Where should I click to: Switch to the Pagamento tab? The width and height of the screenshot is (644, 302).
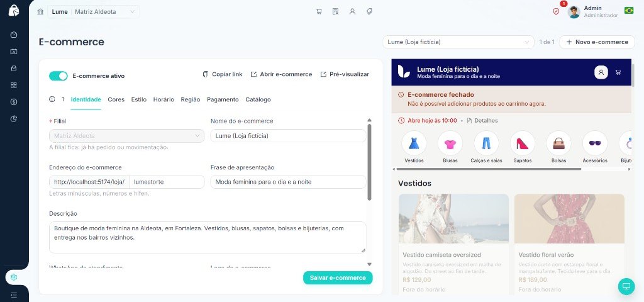click(x=223, y=99)
